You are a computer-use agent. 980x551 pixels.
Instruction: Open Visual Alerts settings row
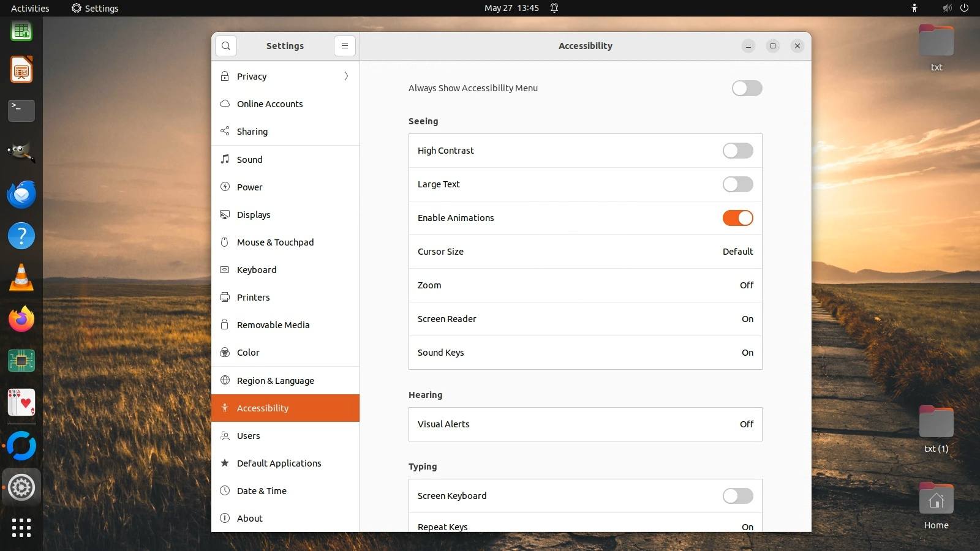[x=585, y=424]
